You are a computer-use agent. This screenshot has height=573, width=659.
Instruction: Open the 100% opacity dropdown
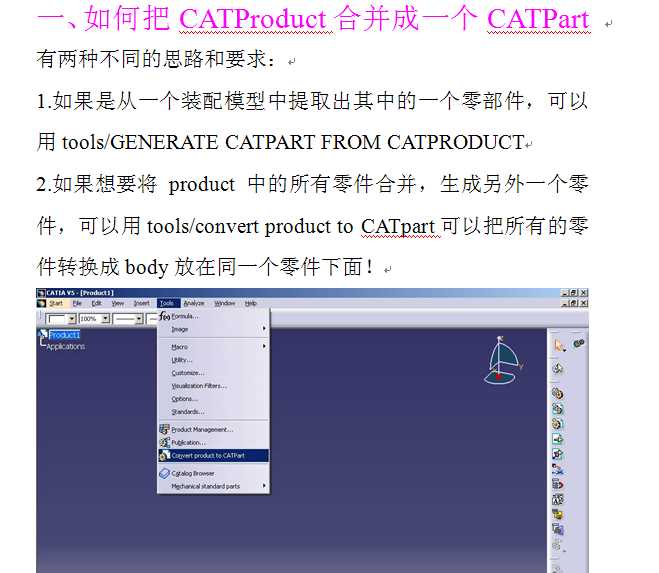point(106,319)
